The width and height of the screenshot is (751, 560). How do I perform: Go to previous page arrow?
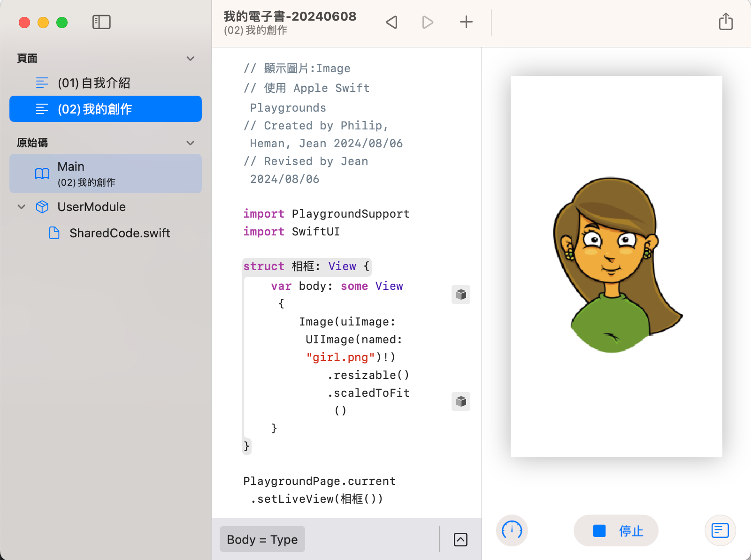click(392, 22)
